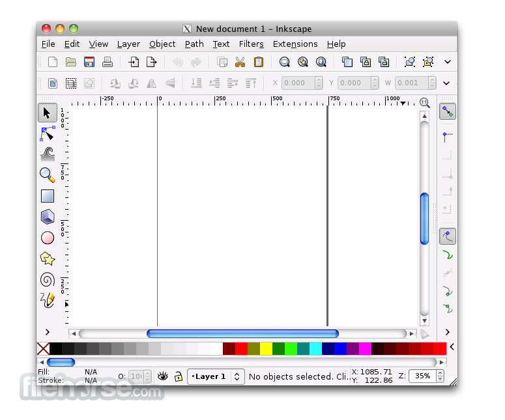Image resolution: width=505 pixels, height=420 pixels.
Task: Open the Layer menu
Action: (128, 44)
